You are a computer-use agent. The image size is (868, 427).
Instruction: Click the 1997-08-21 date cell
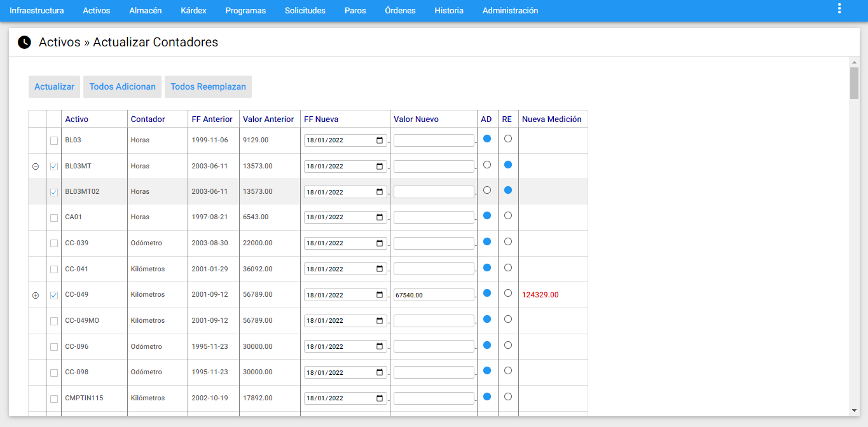(x=210, y=217)
